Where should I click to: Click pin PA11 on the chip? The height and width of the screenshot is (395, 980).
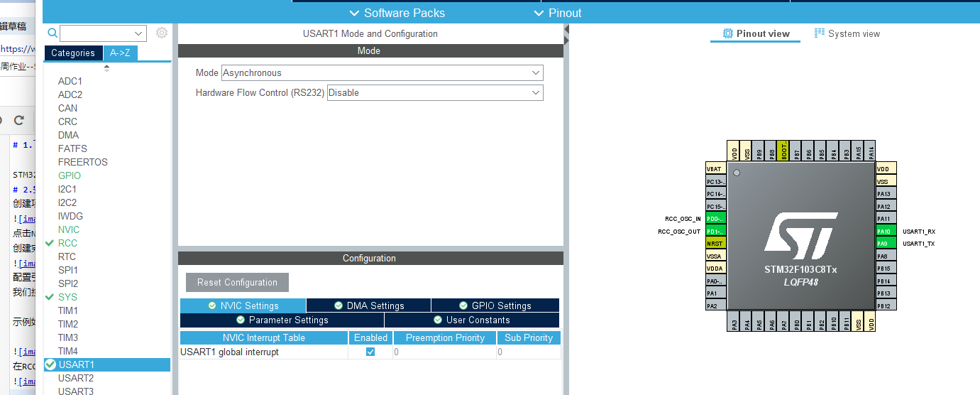(x=886, y=219)
